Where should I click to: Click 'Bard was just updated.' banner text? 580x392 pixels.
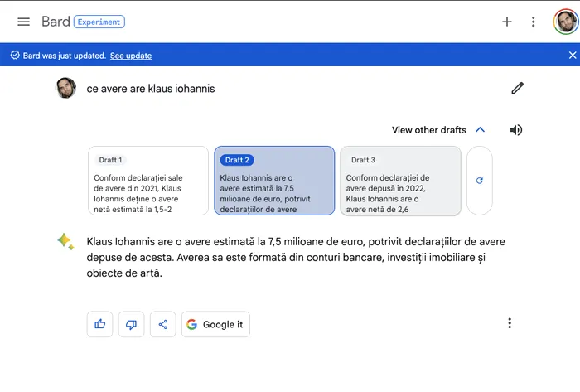click(65, 56)
